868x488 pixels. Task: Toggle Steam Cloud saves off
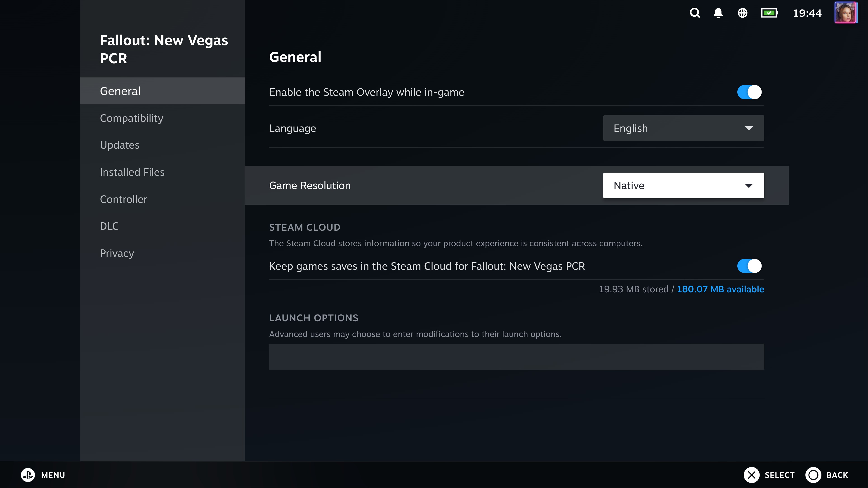749,266
